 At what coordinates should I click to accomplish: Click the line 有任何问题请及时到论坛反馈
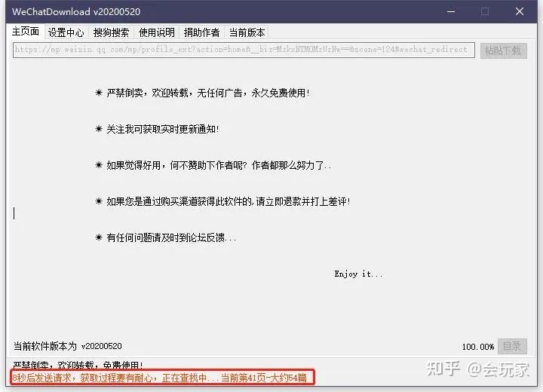[x=166, y=237]
